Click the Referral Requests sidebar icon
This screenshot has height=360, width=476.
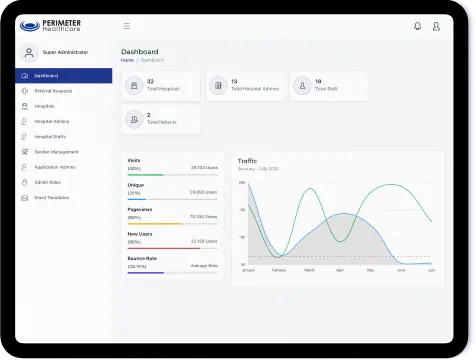coord(25,91)
